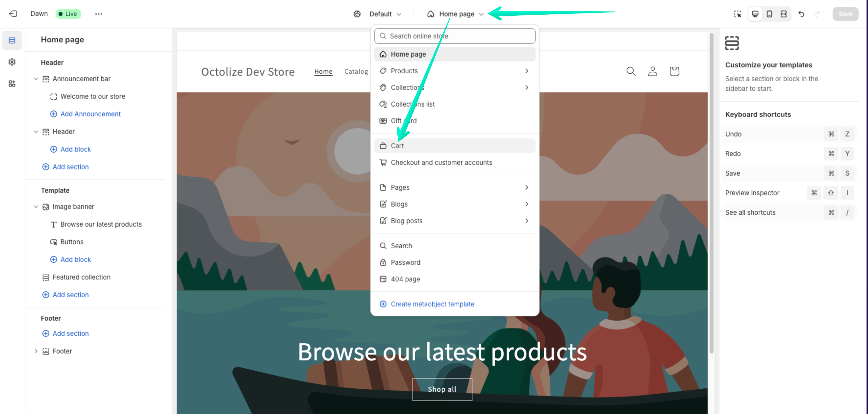Viewport: 868px width, 414px height.
Task: Click the Search online store field
Action: click(454, 36)
